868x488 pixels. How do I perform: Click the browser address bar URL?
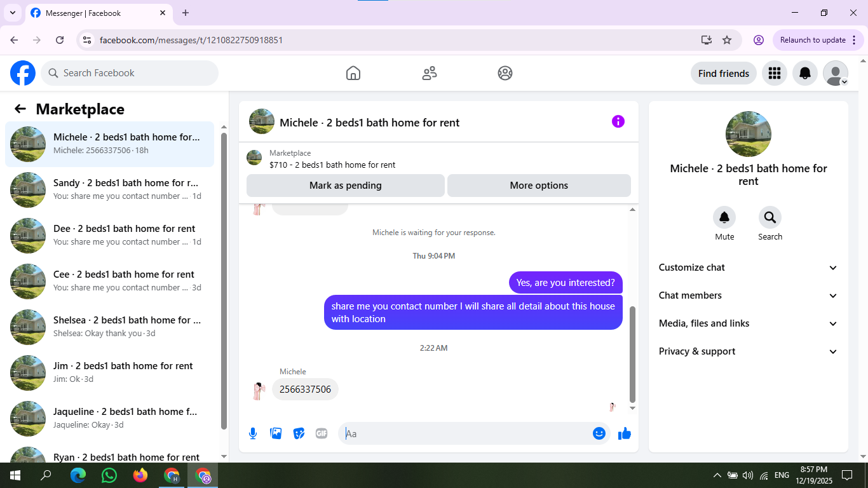[x=191, y=40]
